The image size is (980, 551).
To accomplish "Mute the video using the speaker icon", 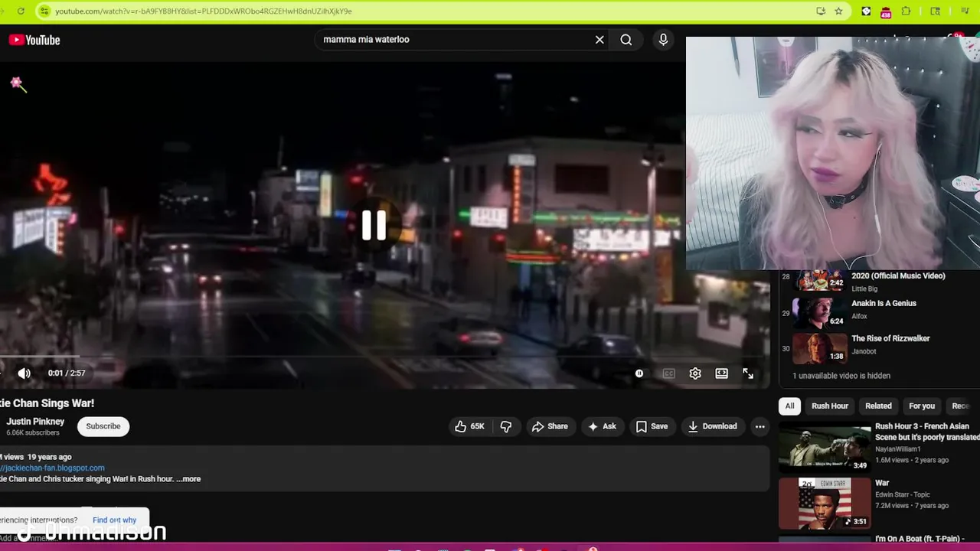I will 24,373.
